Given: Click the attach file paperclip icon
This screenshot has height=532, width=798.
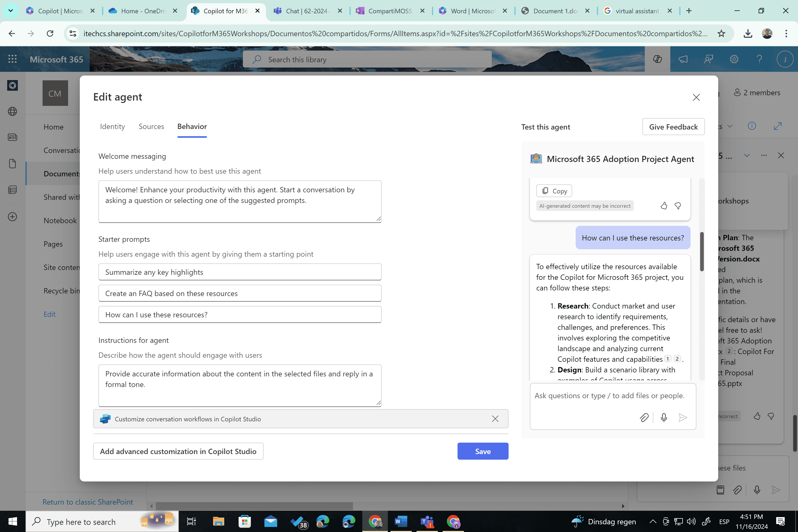Looking at the screenshot, I should 644,417.
